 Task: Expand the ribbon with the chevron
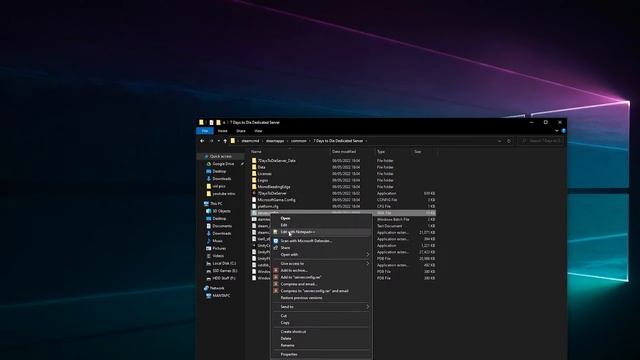556,131
